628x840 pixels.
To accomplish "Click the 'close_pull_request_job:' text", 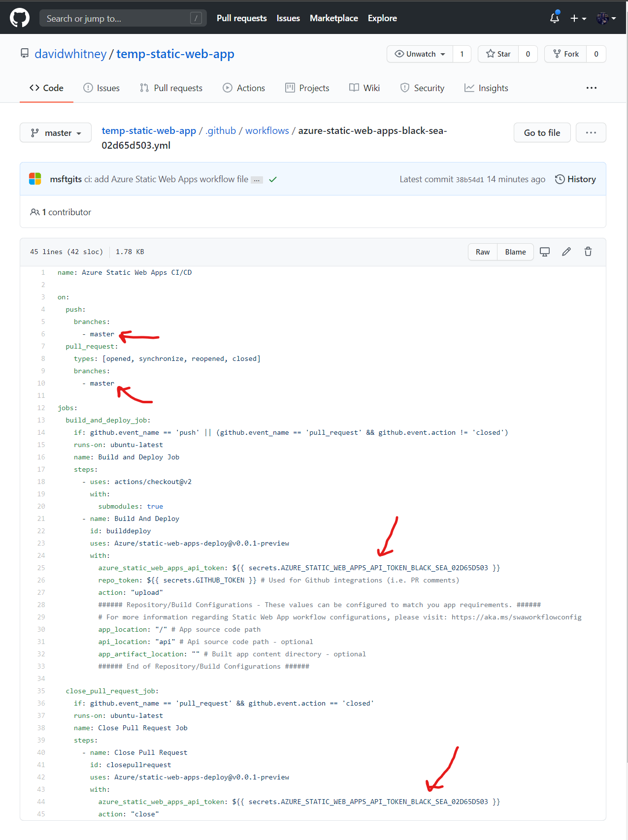I will 112,691.
